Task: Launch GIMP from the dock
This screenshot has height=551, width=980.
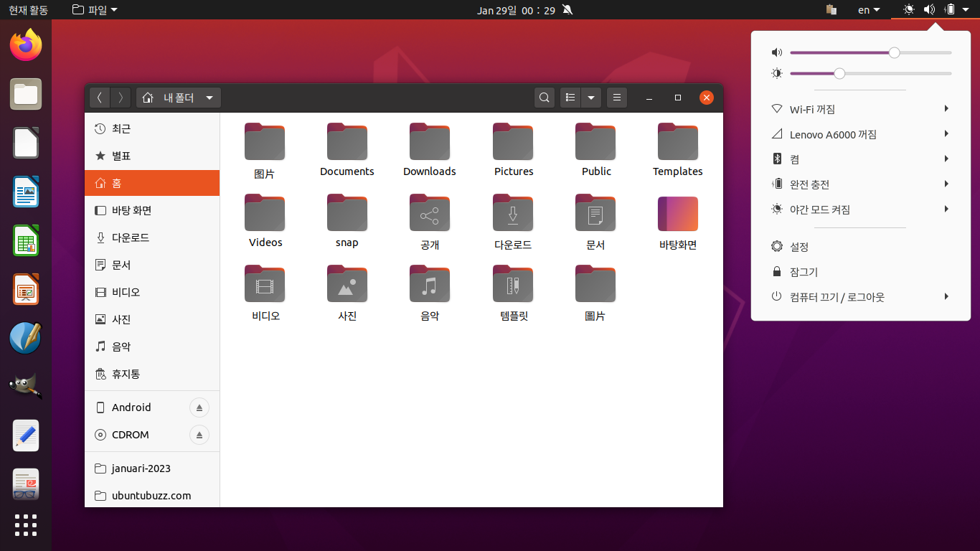Action: pos(26,387)
